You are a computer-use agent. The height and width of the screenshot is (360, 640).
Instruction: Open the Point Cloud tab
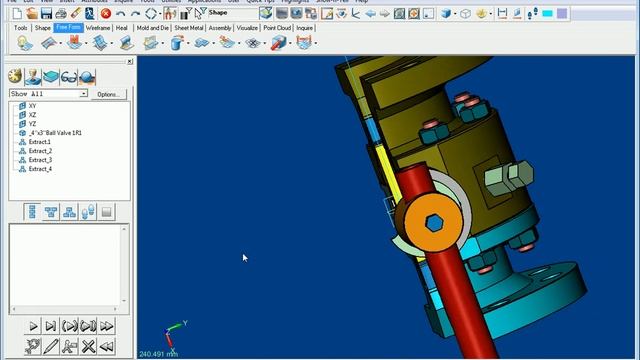(x=277, y=28)
